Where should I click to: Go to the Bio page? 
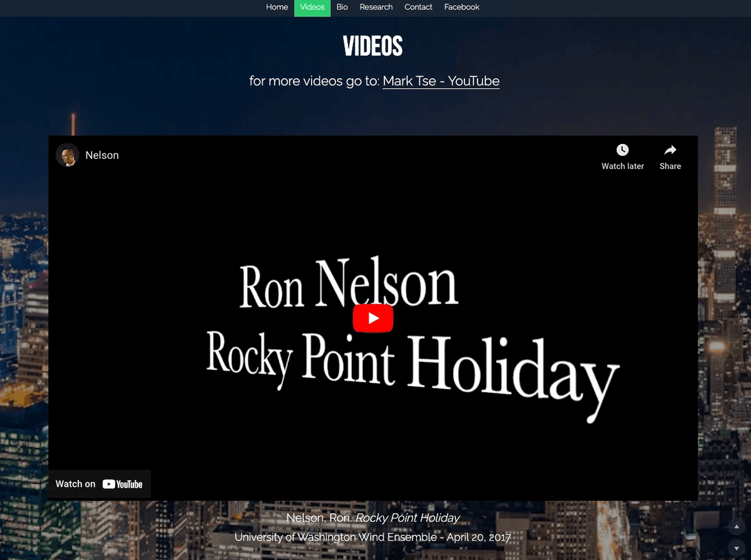tap(342, 8)
